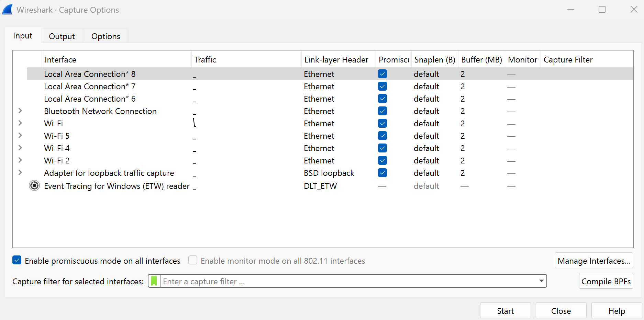Select the Wi-Fi 2 interface
This screenshot has height=320, width=644.
[x=57, y=160]
